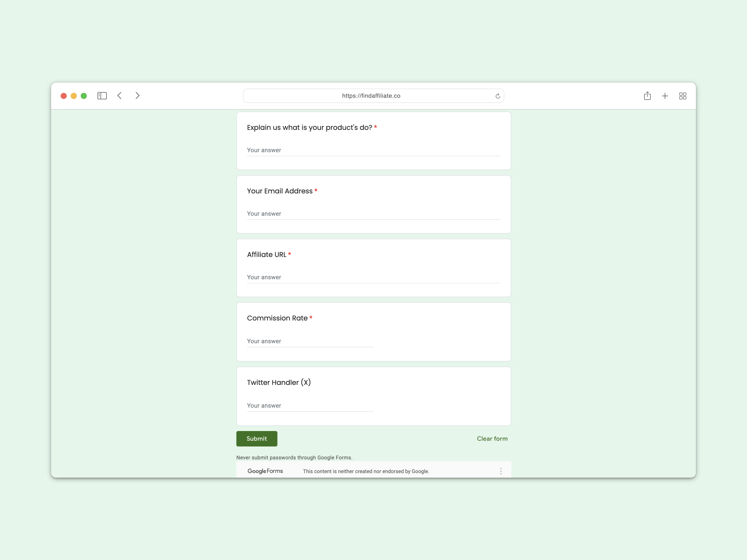Focus the findaffiliate.co address bar
Viewport: 747px width, 560px height.
click(373, 96)
